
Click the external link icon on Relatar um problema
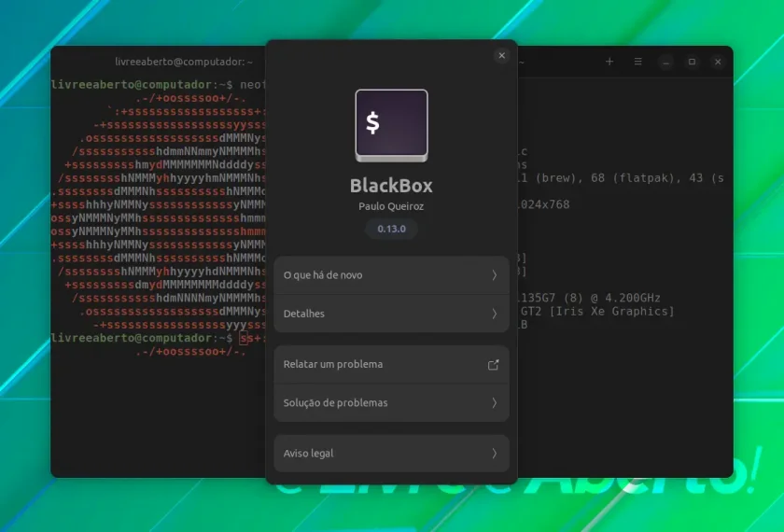click(x=494, y=365)
